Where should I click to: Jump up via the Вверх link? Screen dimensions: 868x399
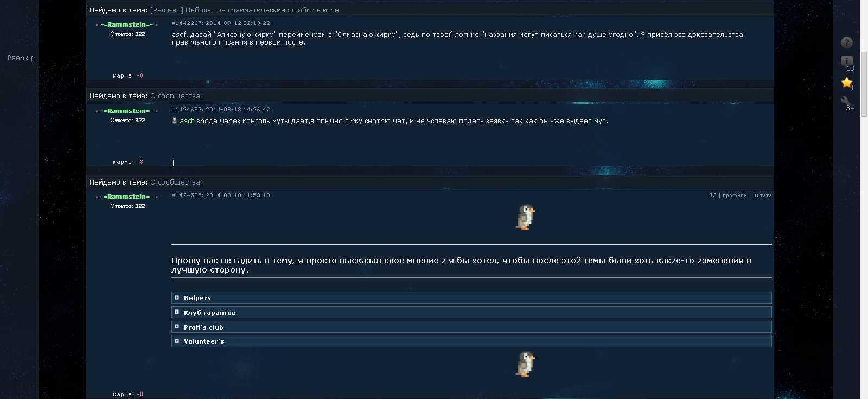[21, 58]
